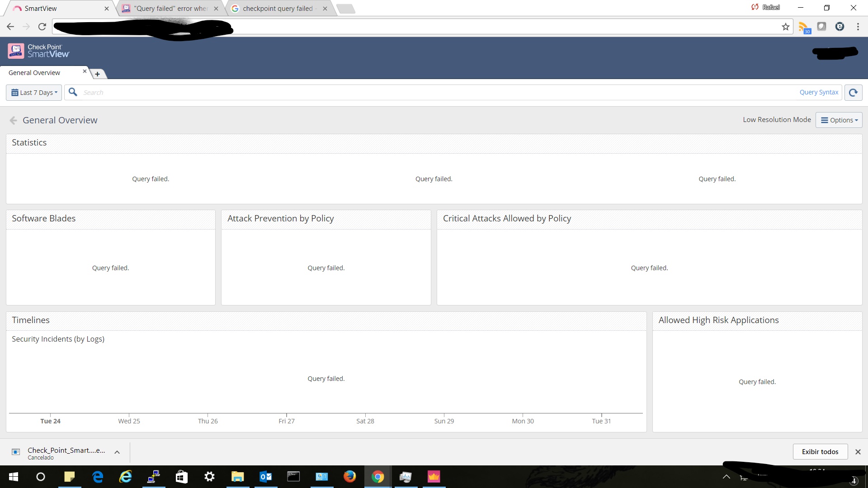Open the Windows Start menu
This screenshot has width=868, height=488.
coord(14,477)
